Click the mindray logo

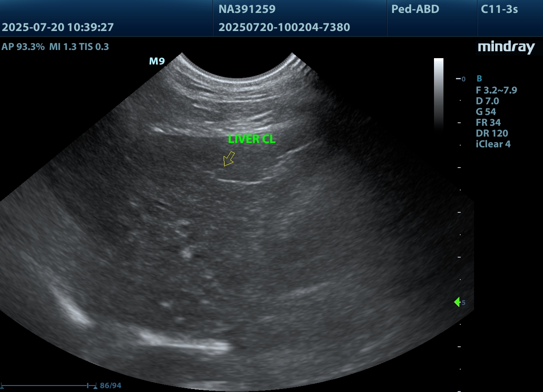(506, 47)
